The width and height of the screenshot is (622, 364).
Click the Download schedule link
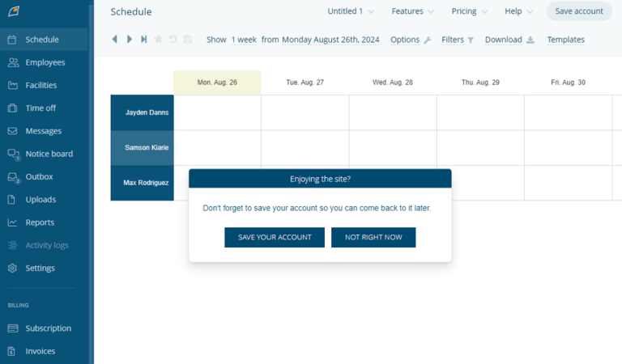(509, 40)
